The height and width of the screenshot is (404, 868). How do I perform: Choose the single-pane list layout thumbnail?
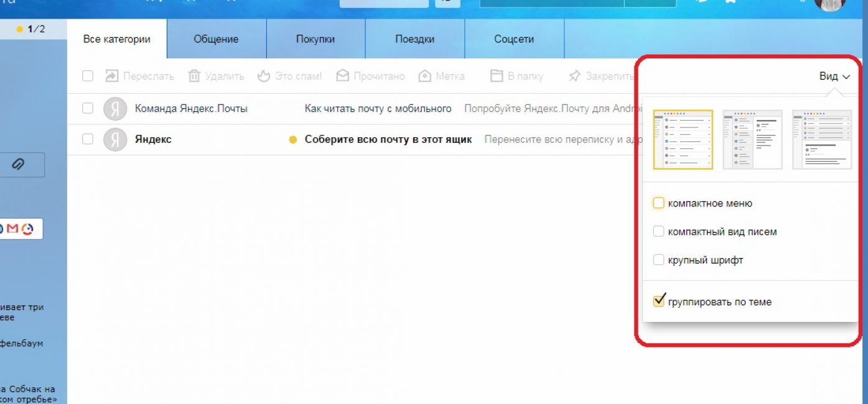(683, 139)
